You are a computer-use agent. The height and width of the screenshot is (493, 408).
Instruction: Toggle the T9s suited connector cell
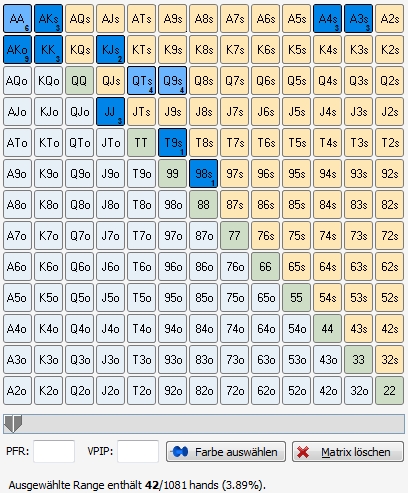coord(173,143)
